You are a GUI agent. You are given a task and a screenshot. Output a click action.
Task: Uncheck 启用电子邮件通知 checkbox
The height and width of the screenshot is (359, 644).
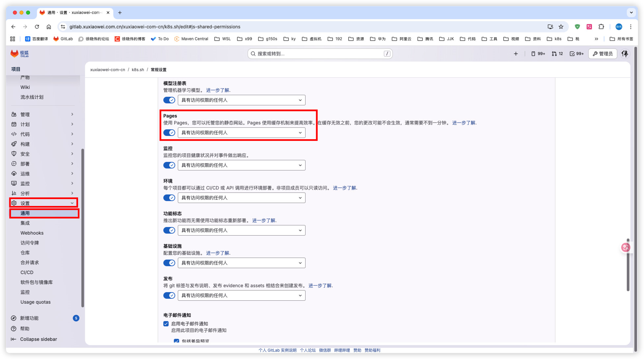166,324
